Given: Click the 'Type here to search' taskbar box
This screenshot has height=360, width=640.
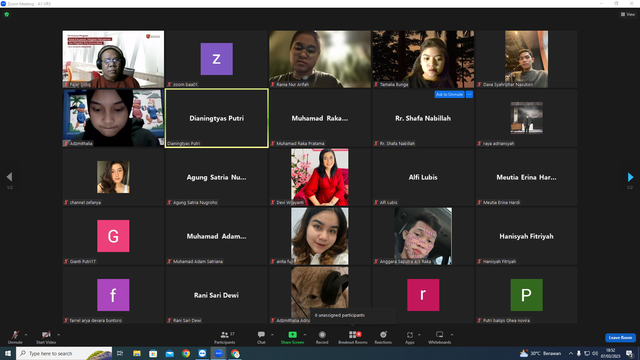Looking at the screenshot, I should click(x=64, y=353).
